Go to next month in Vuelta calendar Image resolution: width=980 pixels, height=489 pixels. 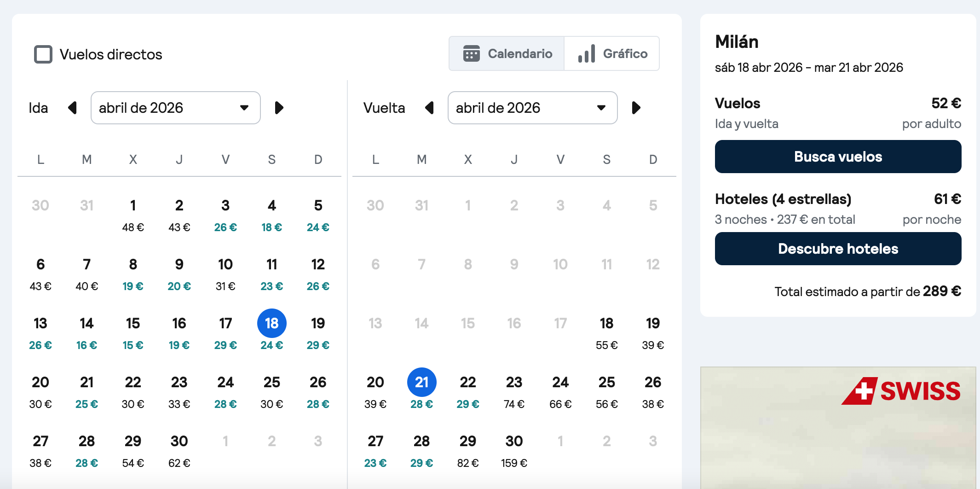click(636, 108)
